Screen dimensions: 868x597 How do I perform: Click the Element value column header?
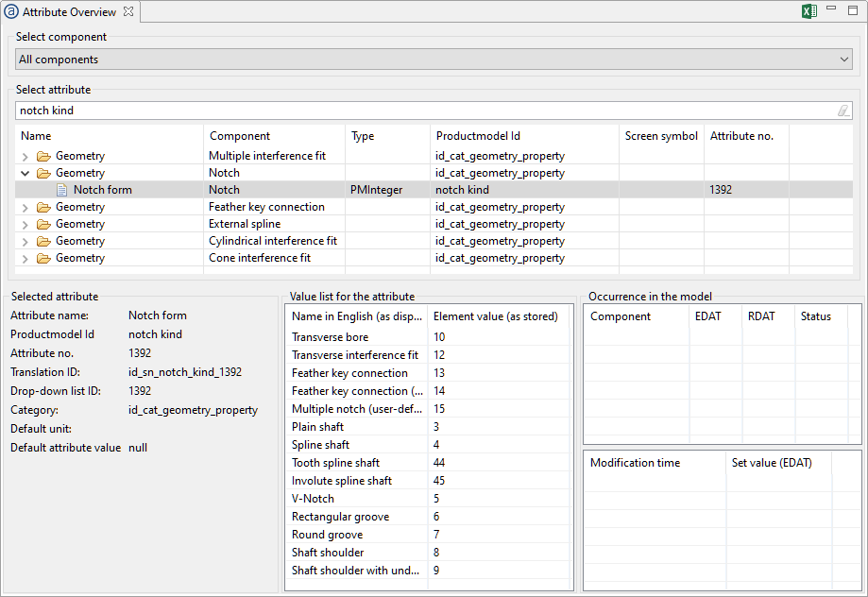(495, 316)
